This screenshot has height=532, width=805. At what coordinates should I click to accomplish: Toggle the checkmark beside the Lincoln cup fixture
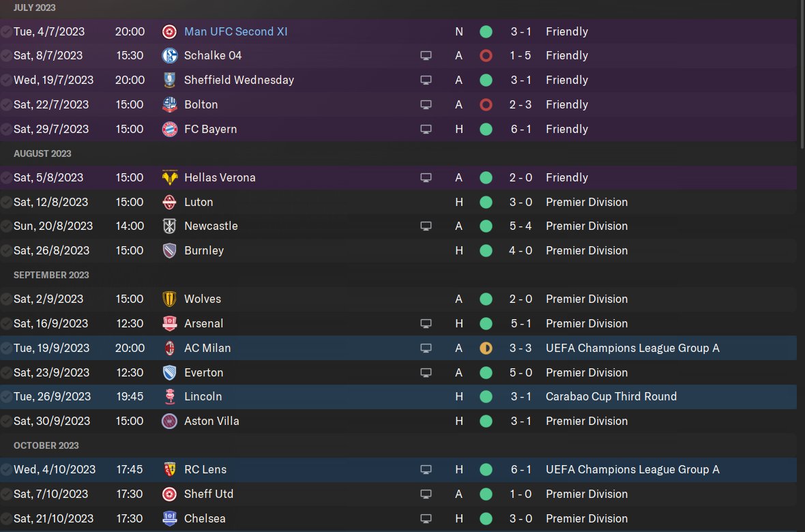(6, 397)
